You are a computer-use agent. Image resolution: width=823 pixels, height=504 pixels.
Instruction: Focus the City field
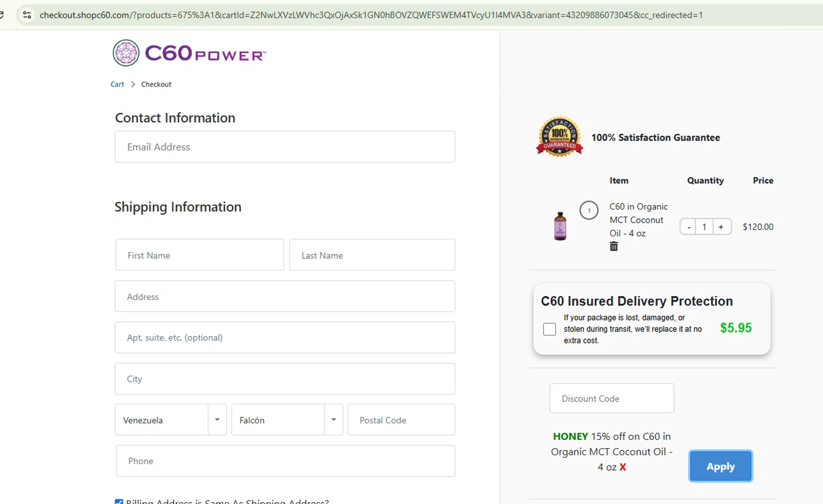pos(285,379)
